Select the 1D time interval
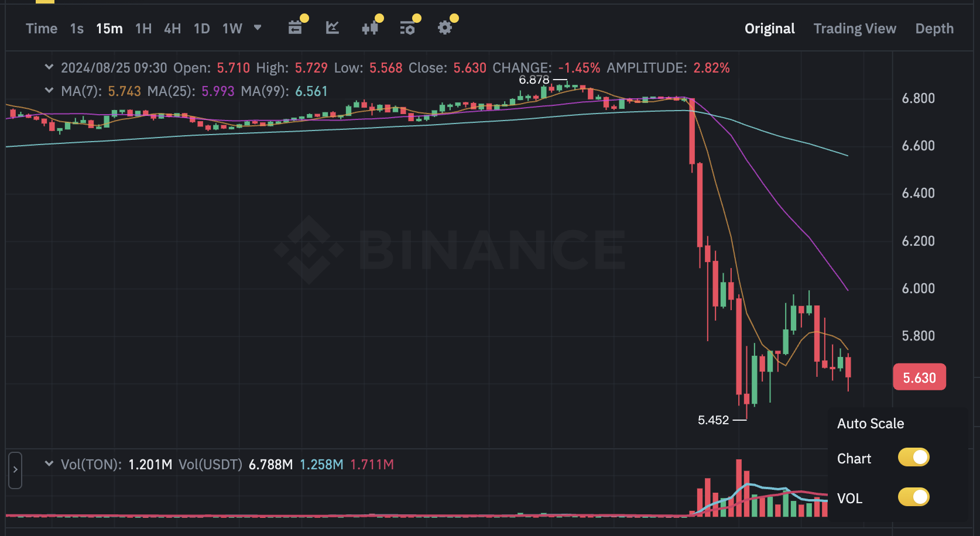This screenshot has height=536, width=980. [x=201, y=29]
